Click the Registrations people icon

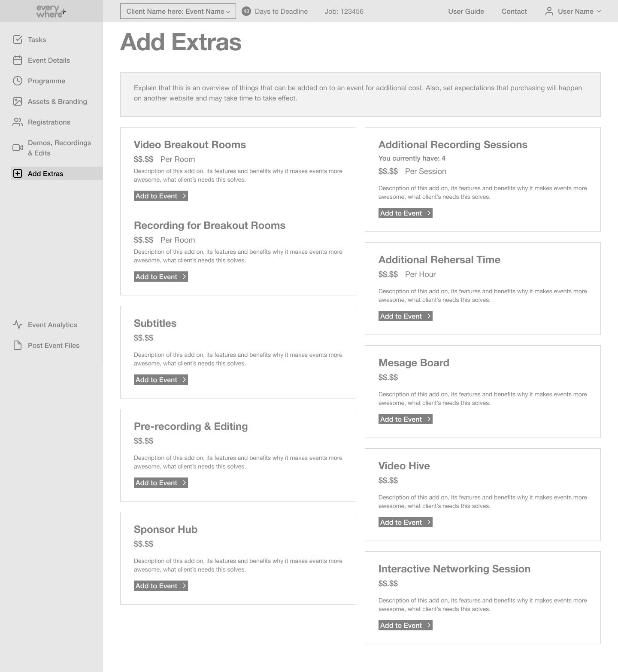pos(18,122)
